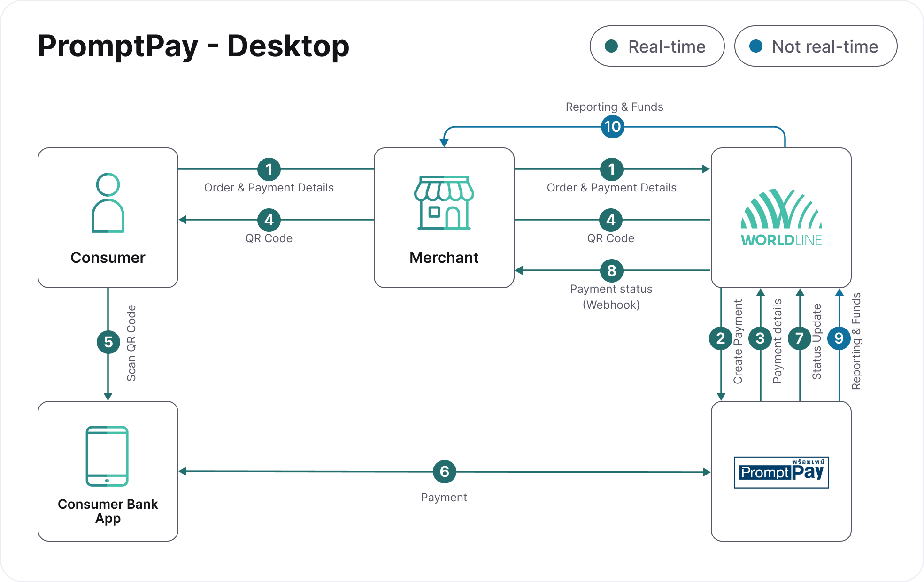Click the Worldline logo

pos(781,218)
